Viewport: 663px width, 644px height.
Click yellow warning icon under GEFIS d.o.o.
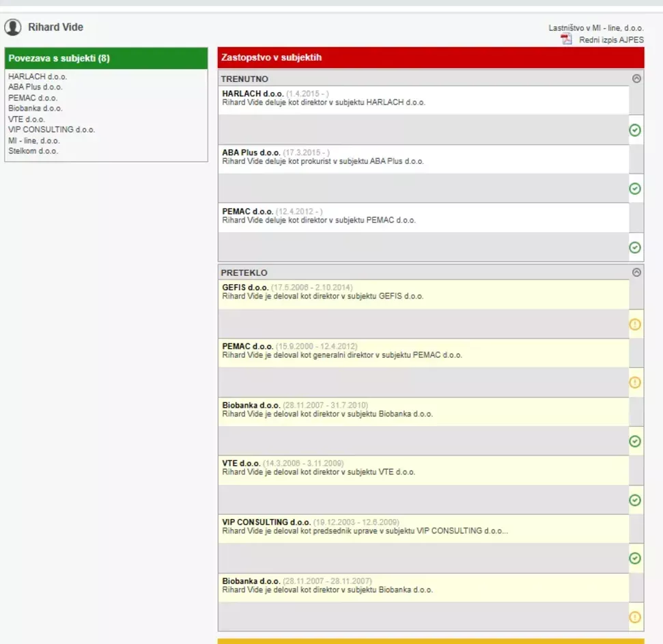[x=635, y=324]
